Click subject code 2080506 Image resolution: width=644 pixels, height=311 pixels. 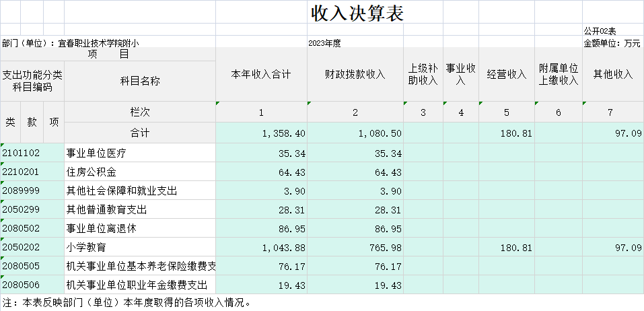pyautogui.click(x=32, y=285)
